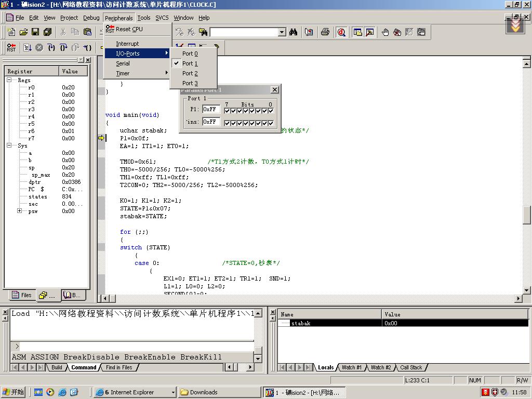Click the Run icon on the debug toolbar
The width and height of the screenshot is (532, 399).
[28, 47]
